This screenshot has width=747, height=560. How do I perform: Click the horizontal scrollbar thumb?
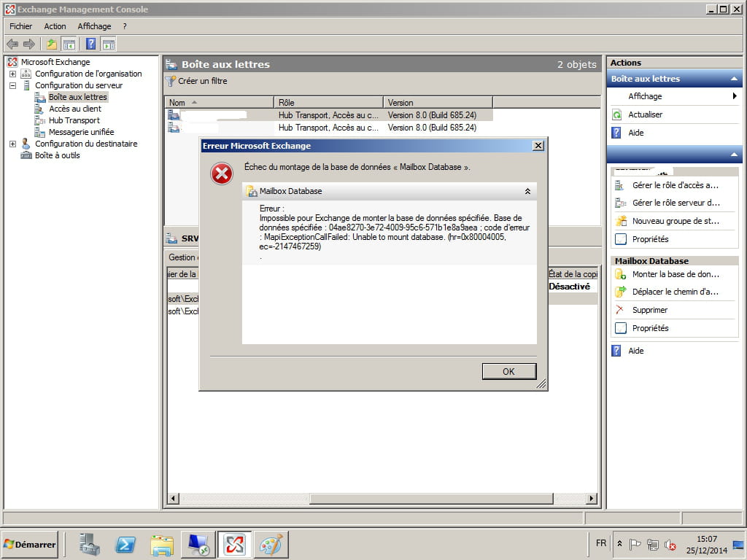(431, 499)
